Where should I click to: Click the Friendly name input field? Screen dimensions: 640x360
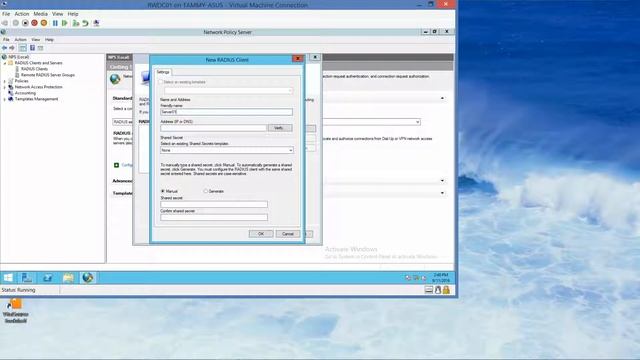point(227,112)
